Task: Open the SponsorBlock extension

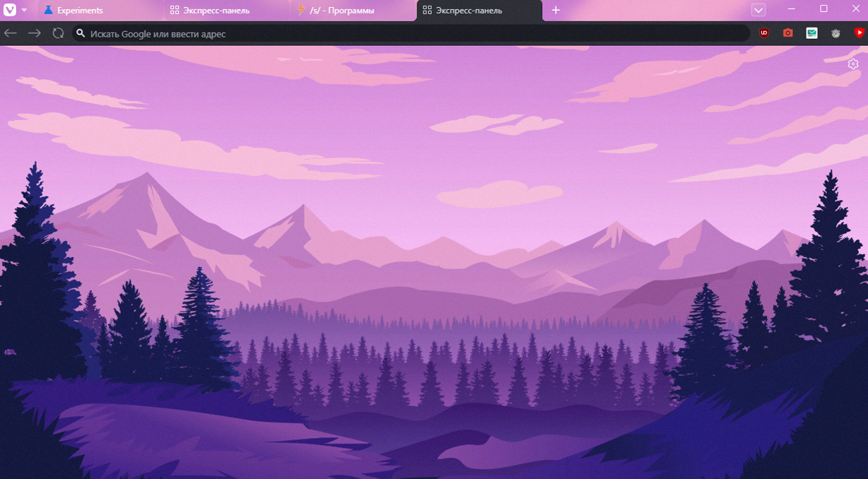Action: pos(859,32)
